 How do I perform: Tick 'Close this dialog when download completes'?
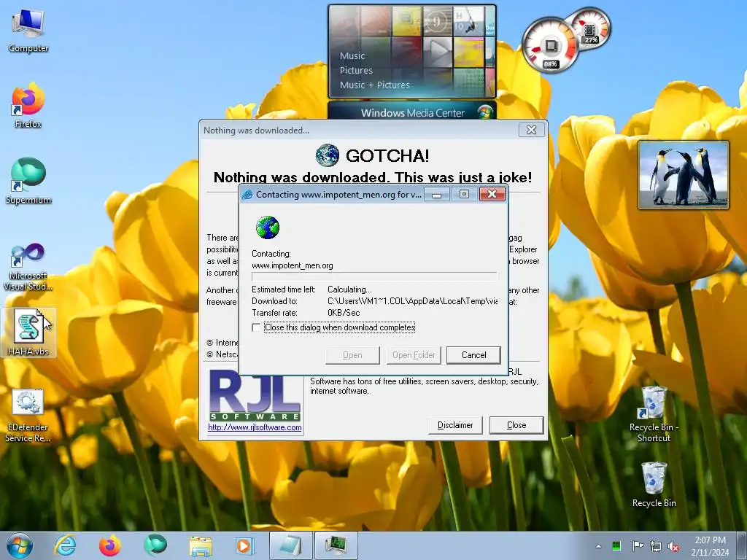pyautogui.click(x=256, y=327)
